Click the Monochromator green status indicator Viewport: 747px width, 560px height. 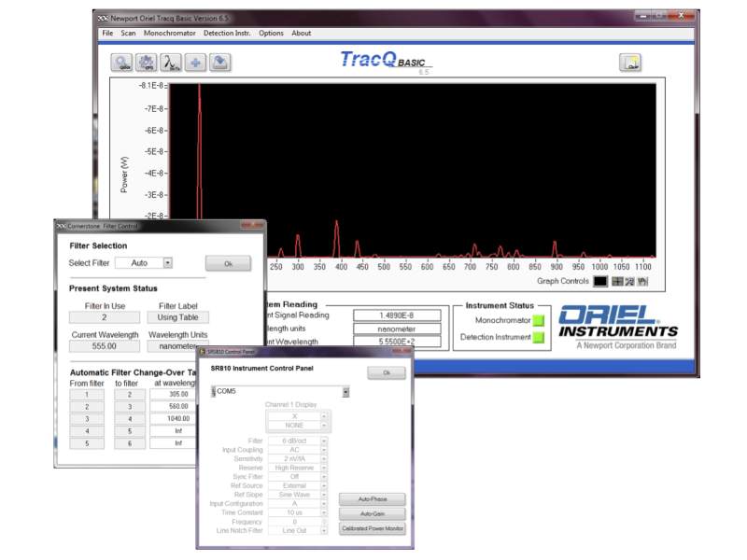click(538, 320)
